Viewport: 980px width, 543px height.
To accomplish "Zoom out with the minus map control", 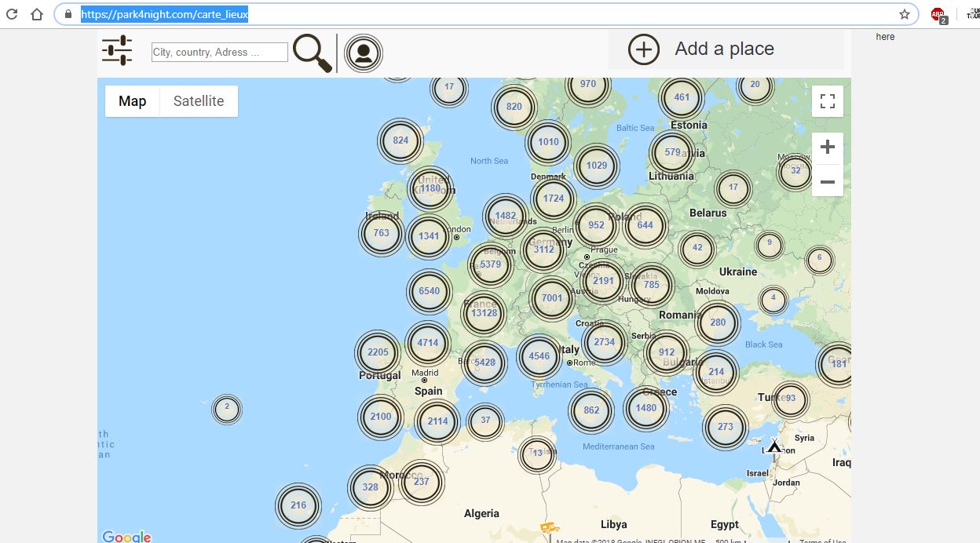I will click(x=827, y=181).
